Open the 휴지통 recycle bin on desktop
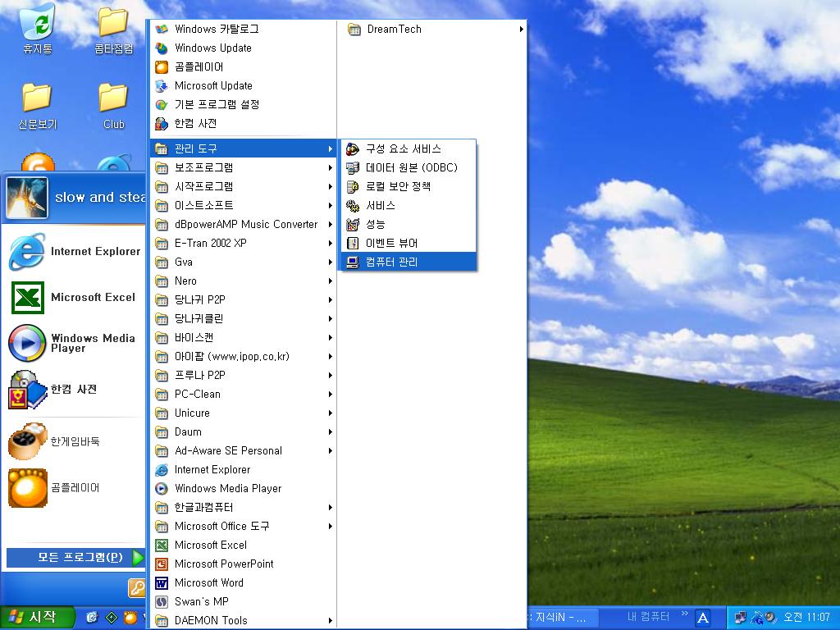The image size is (840, 630). [x=37, y=30]
